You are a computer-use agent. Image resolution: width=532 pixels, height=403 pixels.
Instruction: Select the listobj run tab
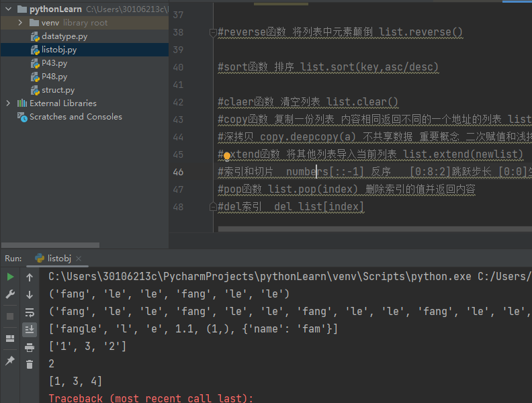coord(53,259)
